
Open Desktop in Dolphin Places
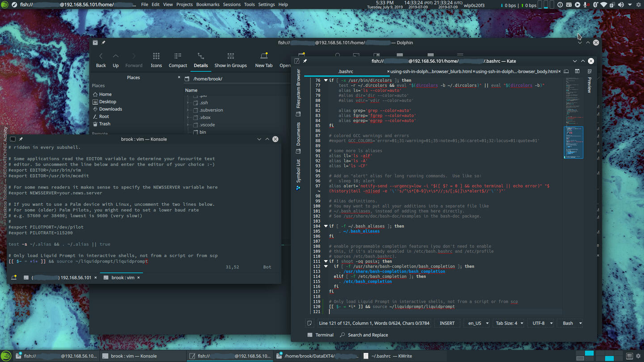[x=105, y=101]
